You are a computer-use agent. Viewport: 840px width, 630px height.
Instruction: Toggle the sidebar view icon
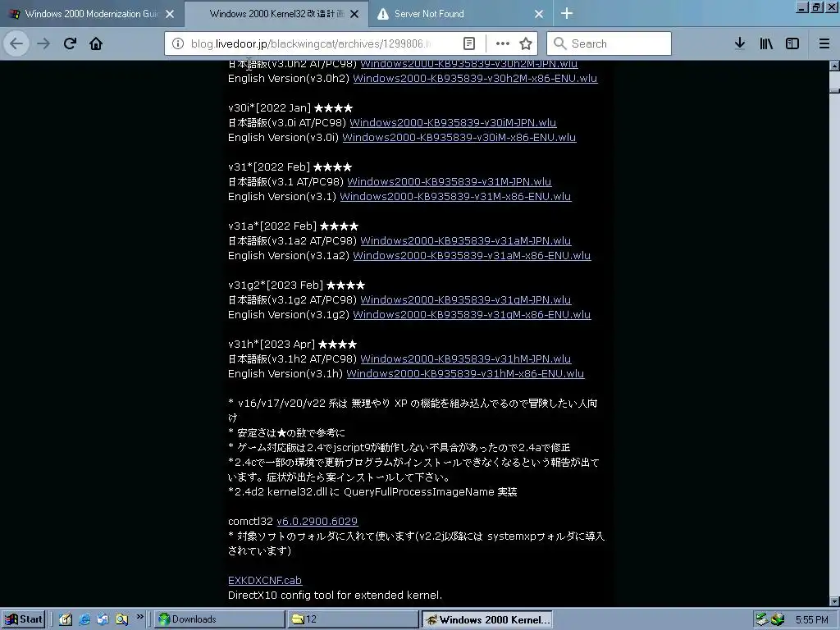(x=792, y=43)
